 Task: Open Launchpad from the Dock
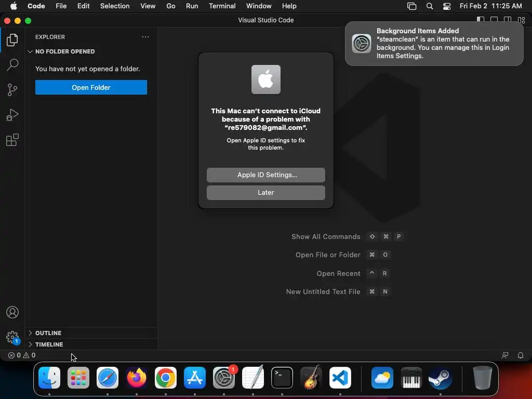(78, 378)
